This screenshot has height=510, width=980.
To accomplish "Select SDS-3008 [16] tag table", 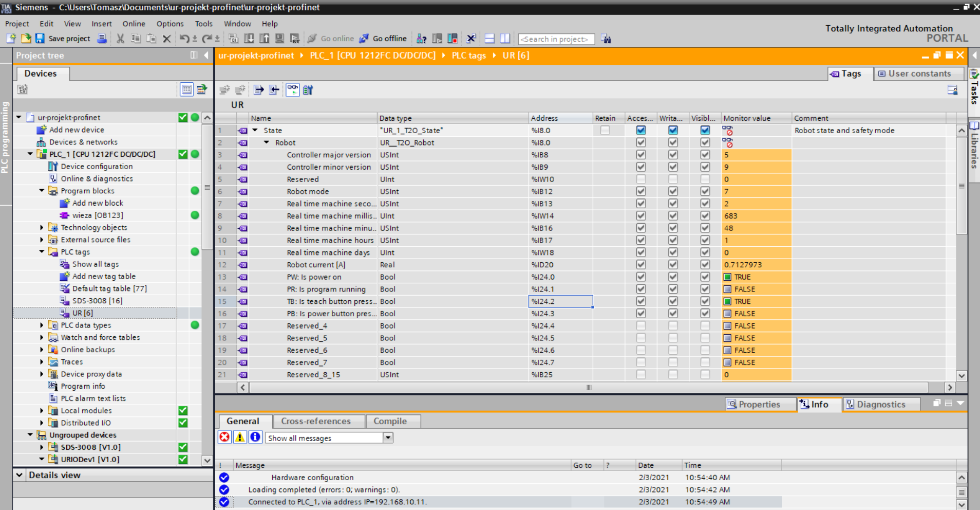I will [97, 301].
